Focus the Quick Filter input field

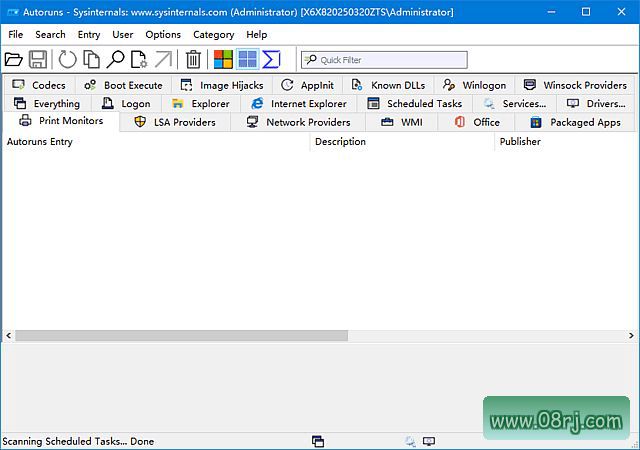coord(384,60)
